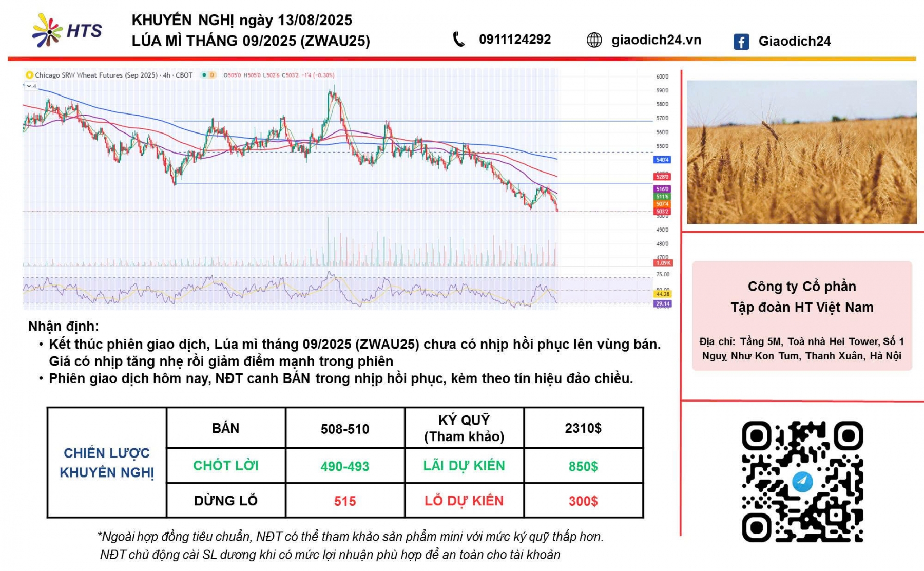Click the CHIẾN LƯỢC KHUYẾN NGHỊ table cell
Viewport: 924px width, 571px height.
(107, 463)
